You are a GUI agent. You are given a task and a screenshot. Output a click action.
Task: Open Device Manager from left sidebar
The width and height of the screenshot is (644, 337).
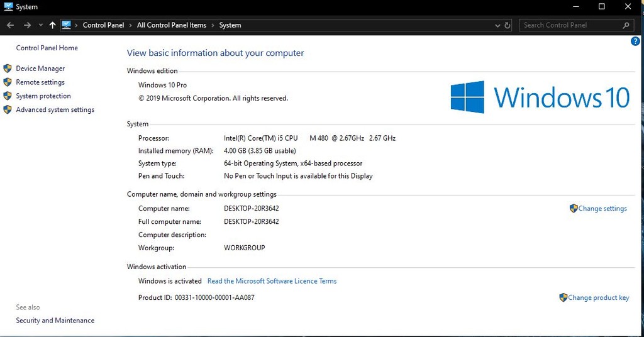click(x=40, y=69)
